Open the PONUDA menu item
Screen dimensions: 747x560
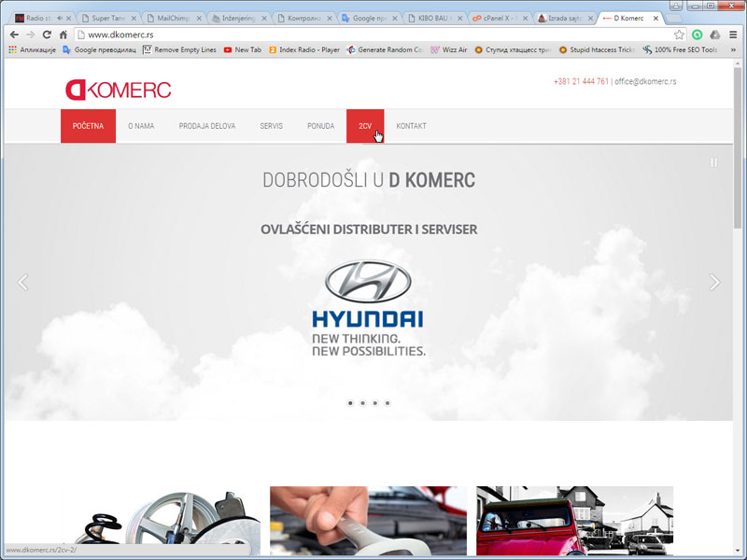tap(320, 126)
